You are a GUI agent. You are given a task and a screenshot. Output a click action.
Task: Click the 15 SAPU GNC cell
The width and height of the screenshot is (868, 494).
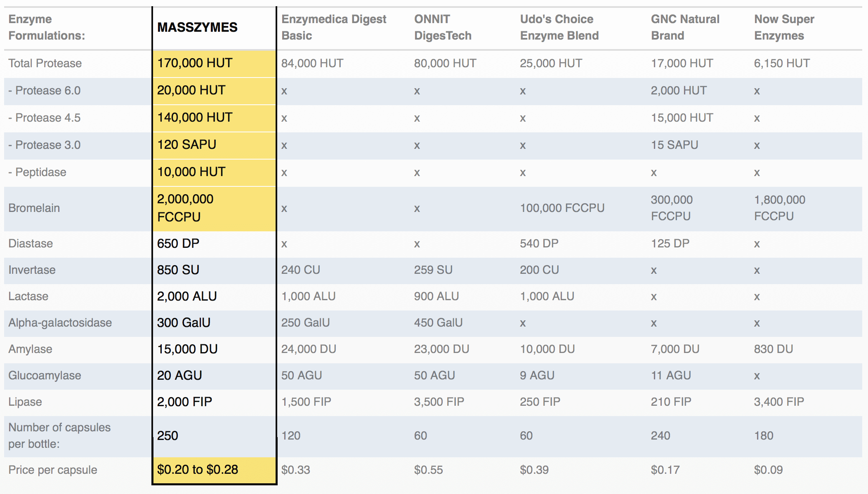(674, 145)
